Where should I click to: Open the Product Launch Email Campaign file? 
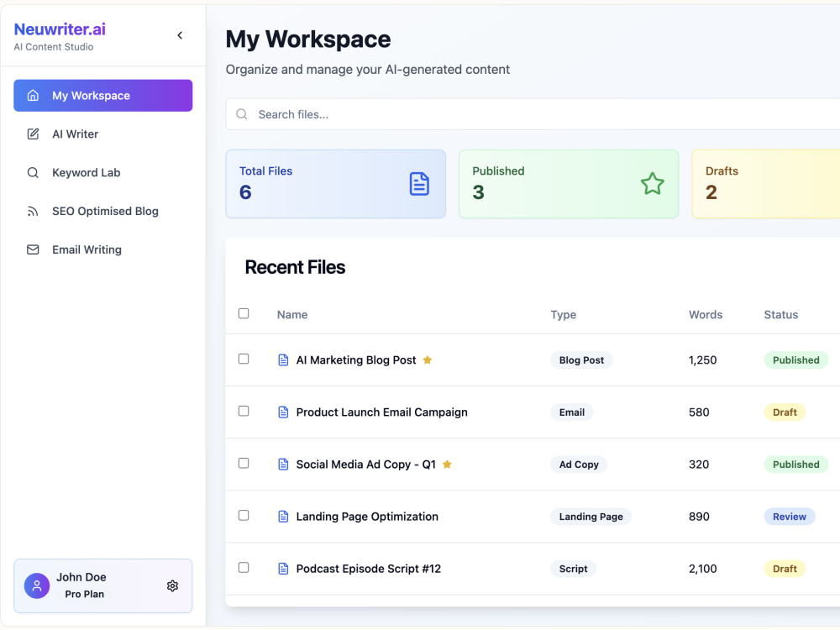pyautogui.click(x=382, y=412)
